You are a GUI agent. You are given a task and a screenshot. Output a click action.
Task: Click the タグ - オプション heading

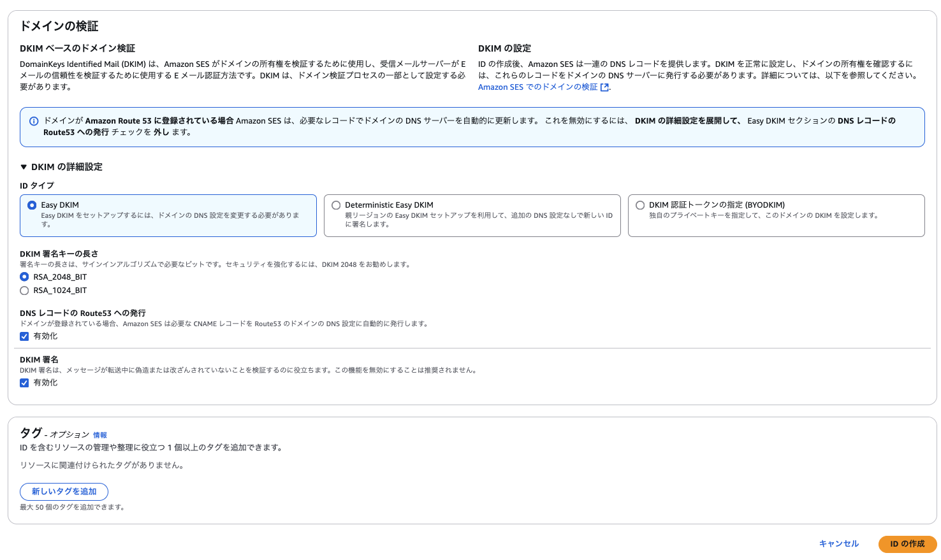pyautogui.click(x=54, y=433)
